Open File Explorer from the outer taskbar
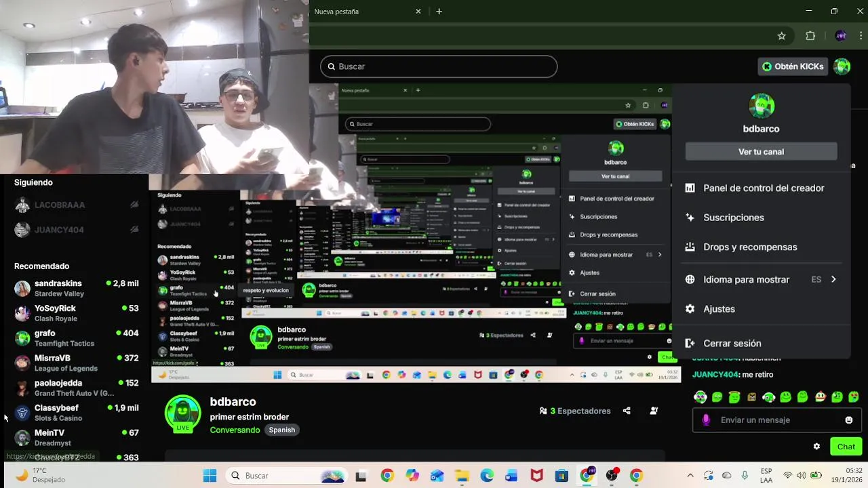Screen dimensions: 868x488 point(462,476)
